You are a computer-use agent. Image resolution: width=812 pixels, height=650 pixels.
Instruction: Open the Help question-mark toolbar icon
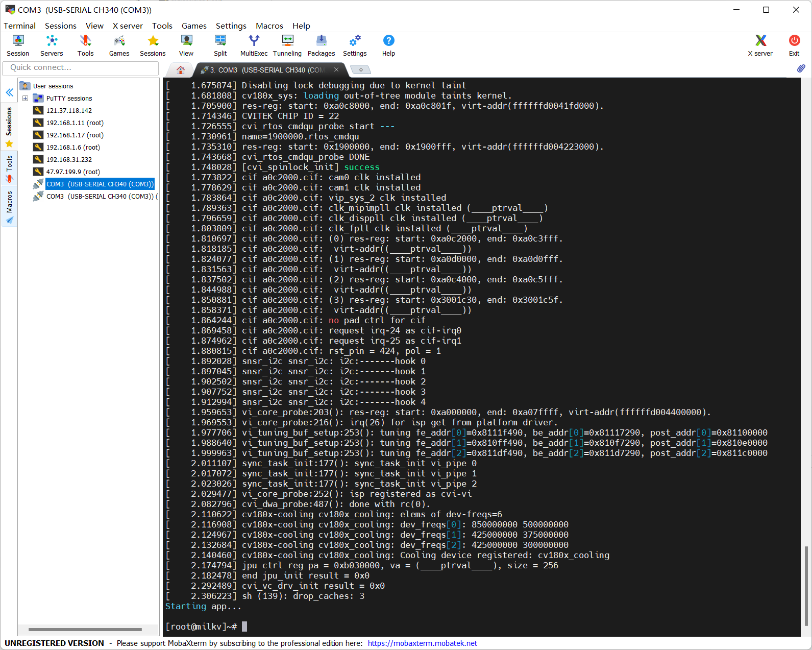click(388, 45)
